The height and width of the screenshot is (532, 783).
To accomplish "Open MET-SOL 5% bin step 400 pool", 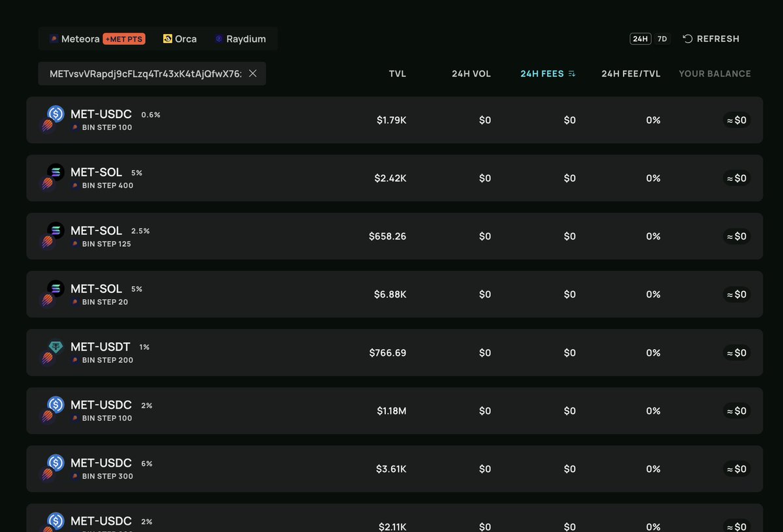I will (394, 178).
